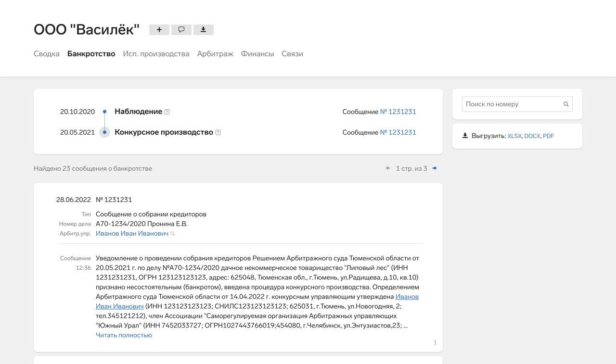Open the Сводка tab
Image resolution: width=616 pixels, height=364 pixels.
(47, 54)
